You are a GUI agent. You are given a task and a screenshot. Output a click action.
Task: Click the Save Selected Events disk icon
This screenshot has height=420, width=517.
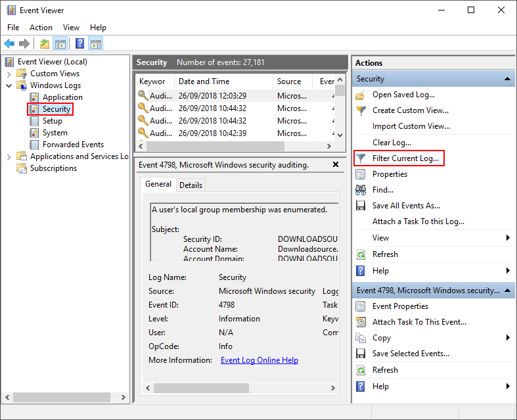click(x=361, y=354)
